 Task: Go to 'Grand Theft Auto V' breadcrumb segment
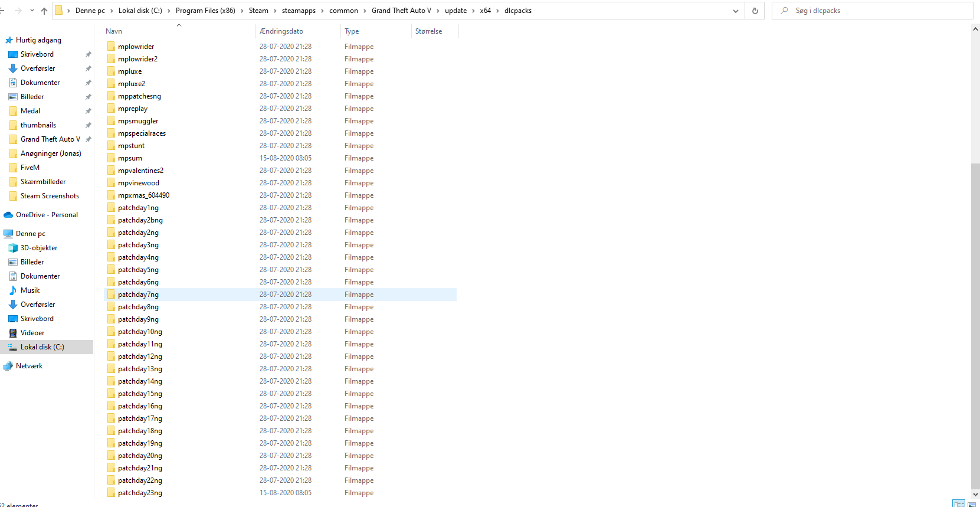pos(401,11)
